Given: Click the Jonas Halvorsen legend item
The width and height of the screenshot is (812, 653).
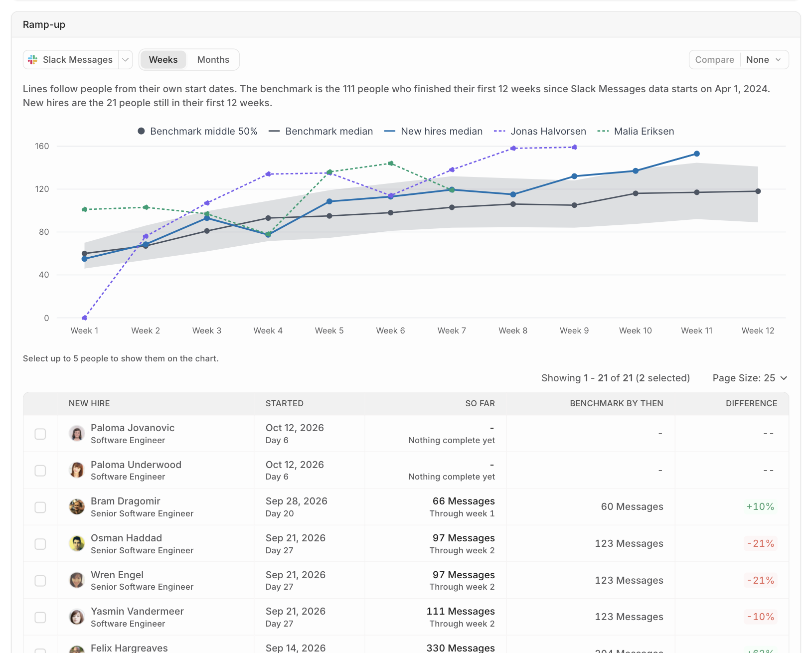Looking at the screenshot, I should pyautogui.click(x=540, y=131).
